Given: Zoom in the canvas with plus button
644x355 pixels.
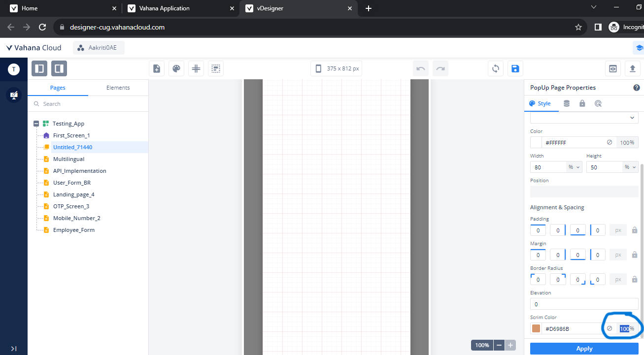Looking at the screenshot, I should 510,345.
